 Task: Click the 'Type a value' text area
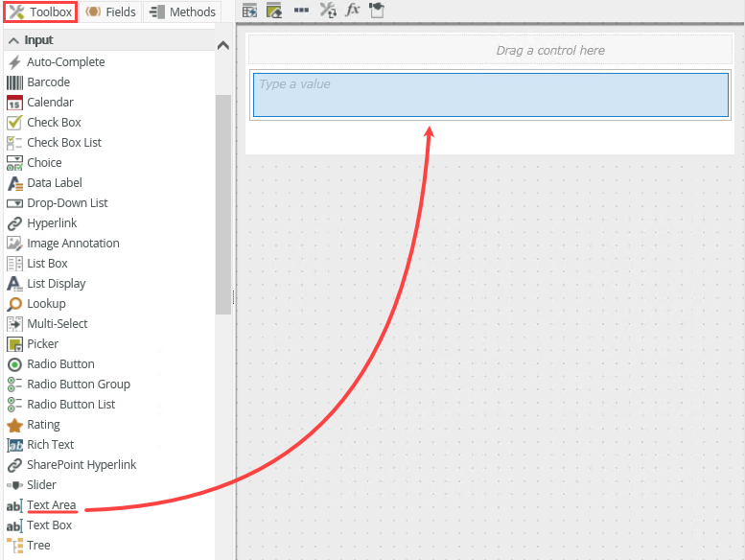click(x=490, y=95)
